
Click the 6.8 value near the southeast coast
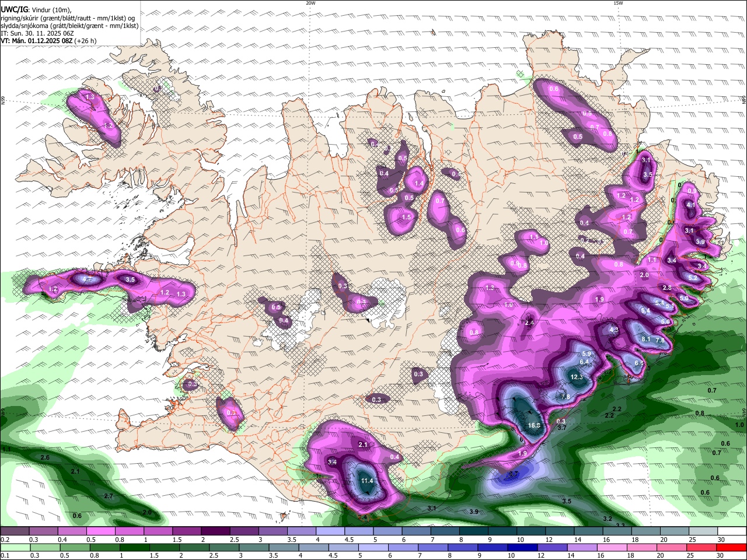click(638, 363)
